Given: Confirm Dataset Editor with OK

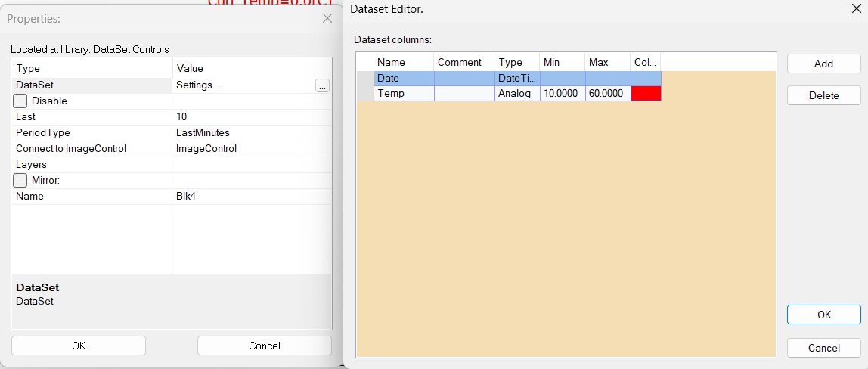Looking at the screenshot, I should tap(823, 315).
